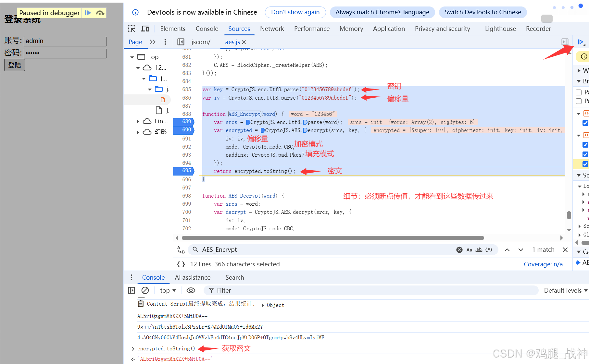Close the aes.js editor tab
589x364 pixels.
coord(244,42)
